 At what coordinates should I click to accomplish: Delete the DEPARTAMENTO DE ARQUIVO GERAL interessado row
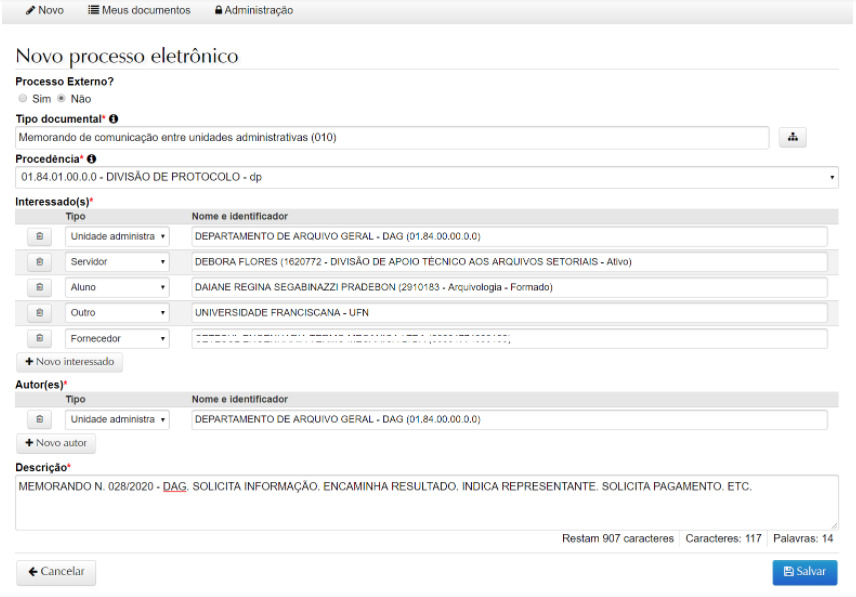click(x=39, y=236)
